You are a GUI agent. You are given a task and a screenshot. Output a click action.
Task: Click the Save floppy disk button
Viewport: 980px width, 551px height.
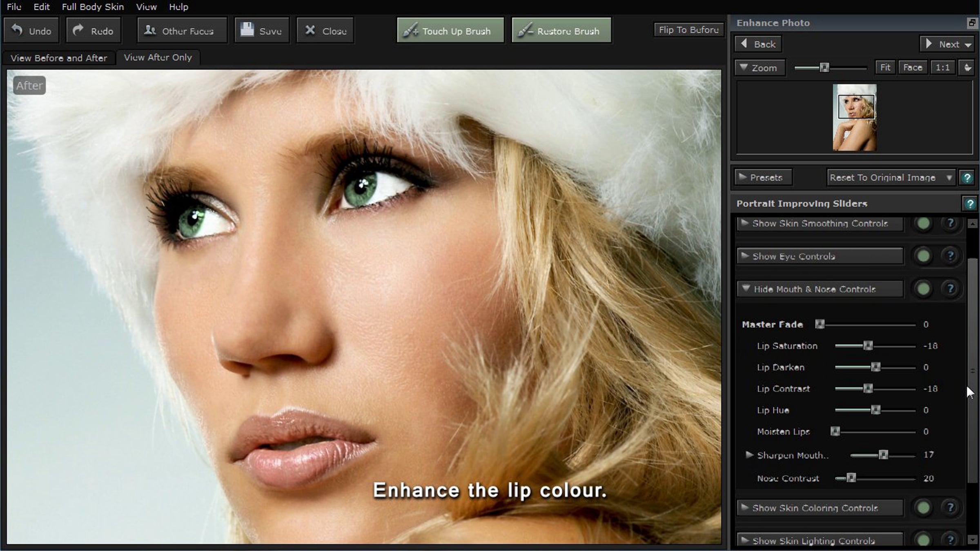[262, 31]
